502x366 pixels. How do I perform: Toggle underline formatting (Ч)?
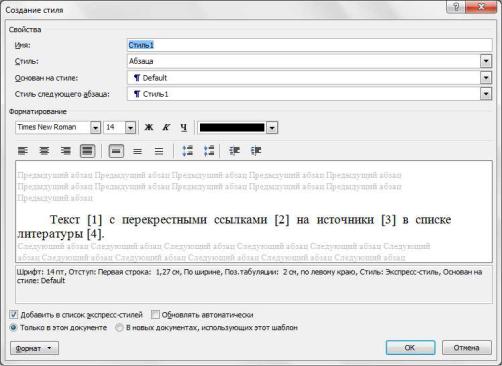[183, 127]
